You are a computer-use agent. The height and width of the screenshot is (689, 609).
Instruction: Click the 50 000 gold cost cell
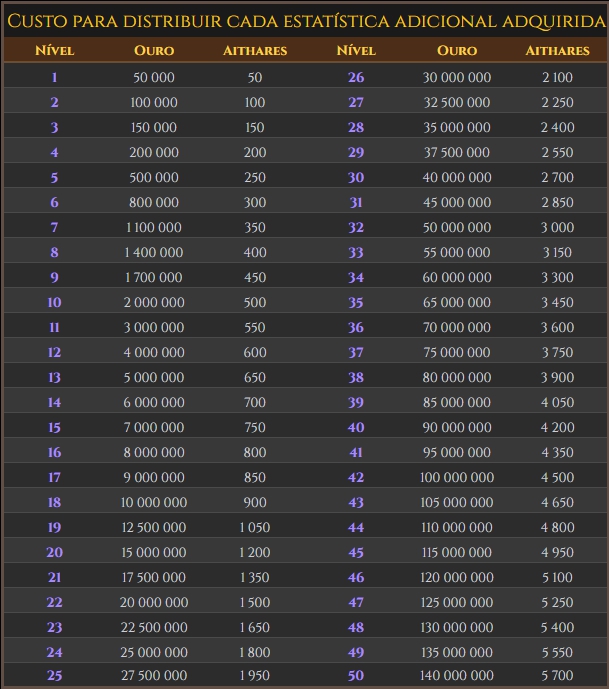pyautogui.click(x=154, y=77)
